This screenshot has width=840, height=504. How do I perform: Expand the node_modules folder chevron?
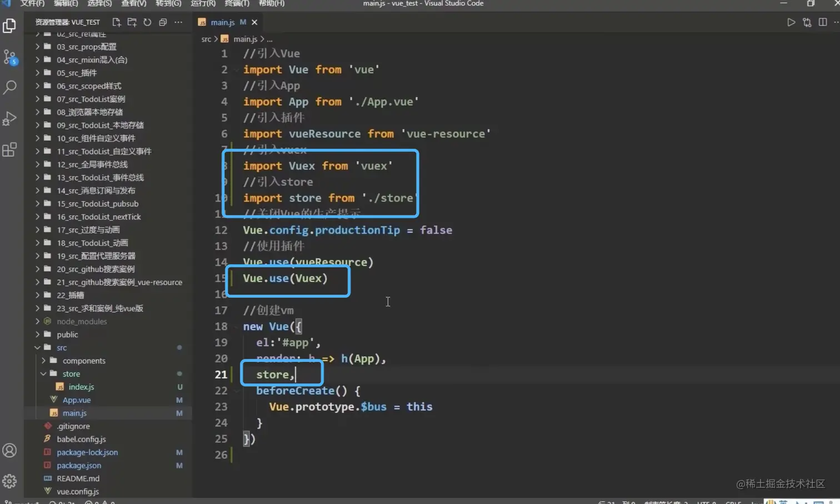37,321
